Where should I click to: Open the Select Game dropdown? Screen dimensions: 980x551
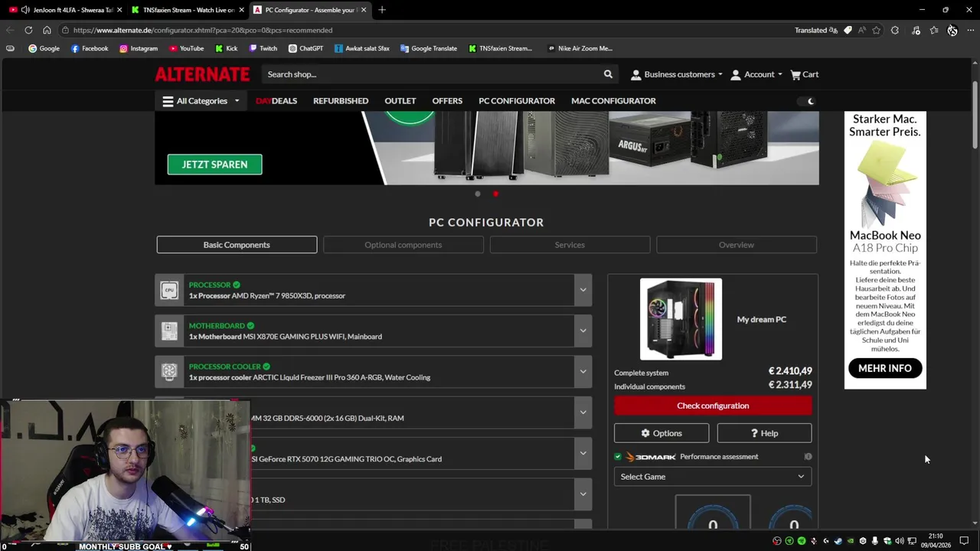pos(712,477)
